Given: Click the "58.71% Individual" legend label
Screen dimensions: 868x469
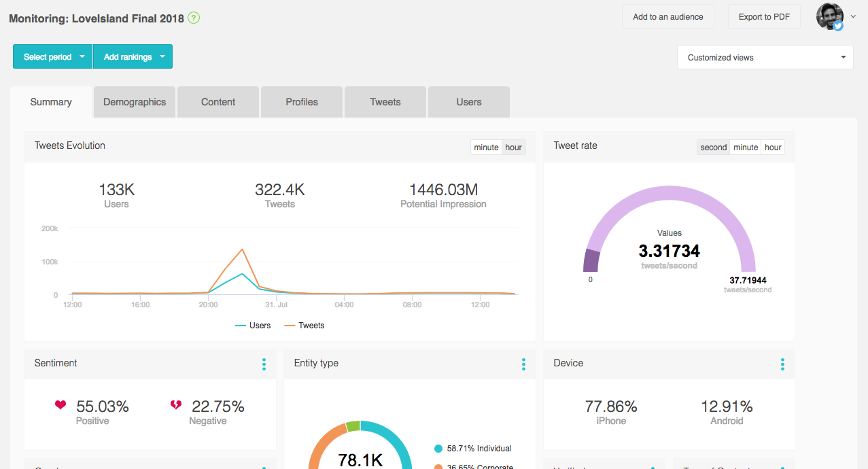Looking at the screenshot, I should tap(479, 449).
